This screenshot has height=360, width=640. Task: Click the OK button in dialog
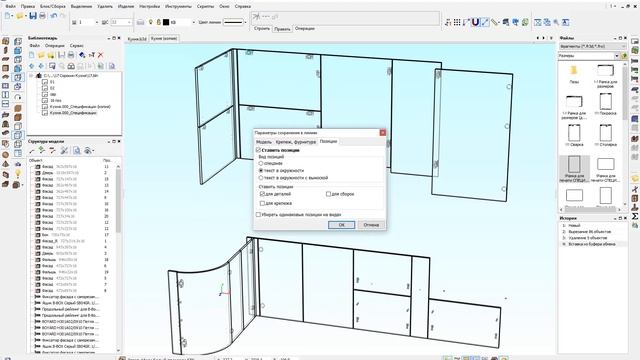(x=342, y=225)
